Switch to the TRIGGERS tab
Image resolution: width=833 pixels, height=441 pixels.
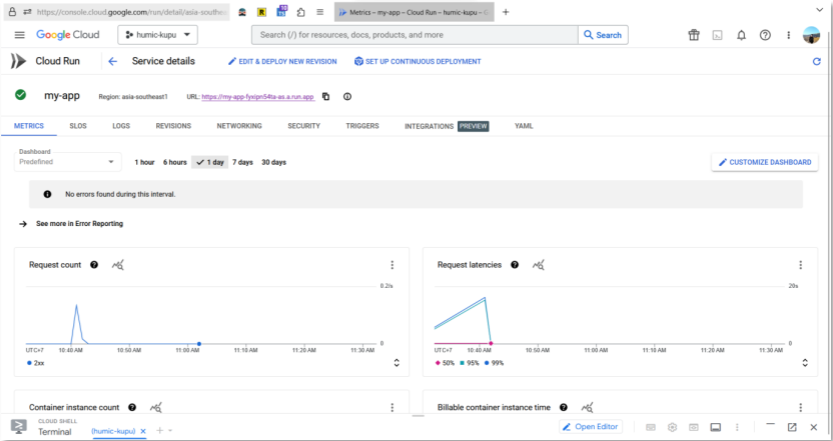362,126
